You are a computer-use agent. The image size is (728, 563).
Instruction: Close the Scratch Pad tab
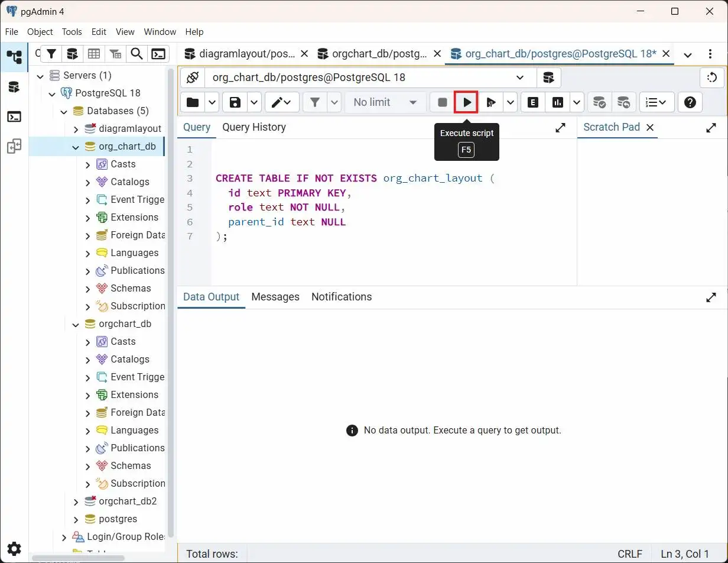pyautogui.click(x=650, y=127)
